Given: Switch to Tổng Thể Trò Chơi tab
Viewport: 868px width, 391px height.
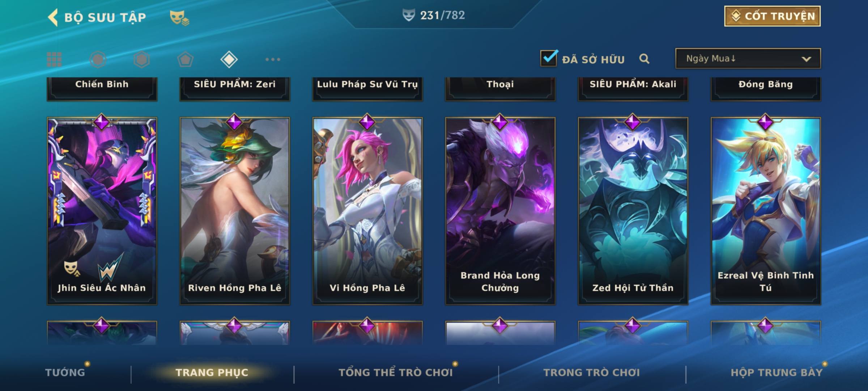Looking at the screenshot, I should coord(396,373).
